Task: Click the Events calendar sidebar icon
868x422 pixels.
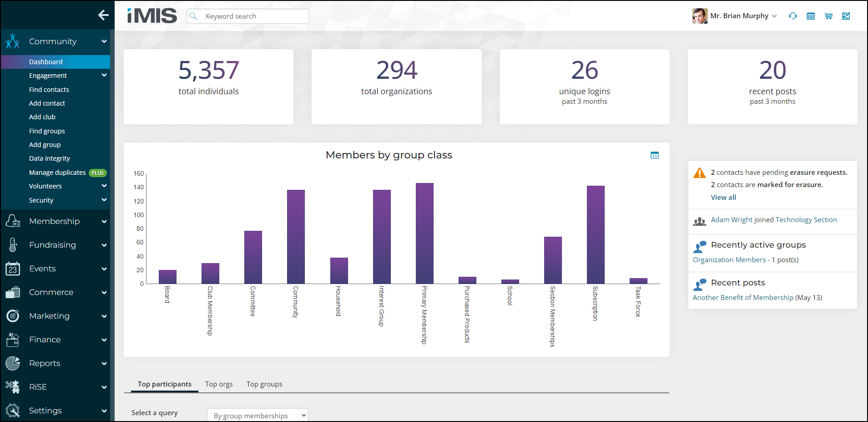Action: [13, 269]
